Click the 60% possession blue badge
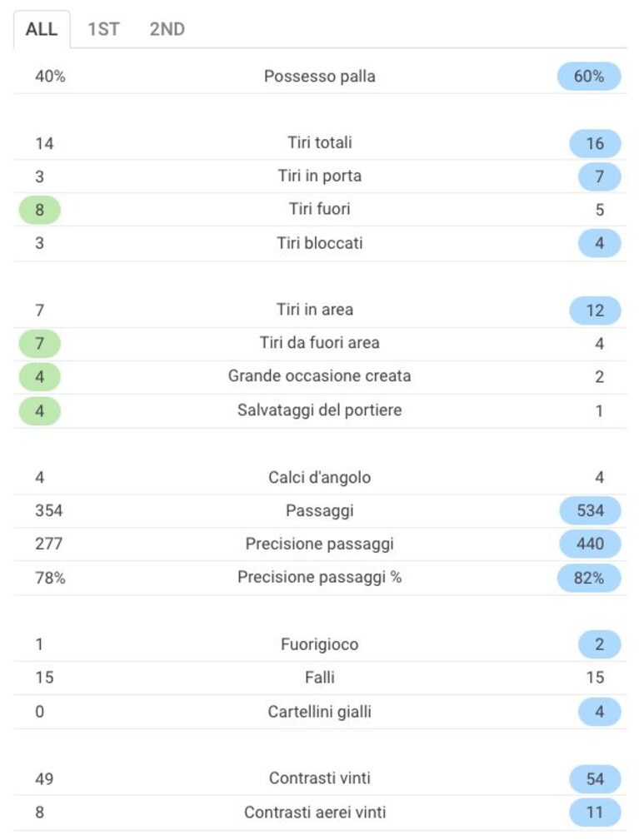Viewport: 639px width, 840px height. pyautogui.click(x=589, y=76)
